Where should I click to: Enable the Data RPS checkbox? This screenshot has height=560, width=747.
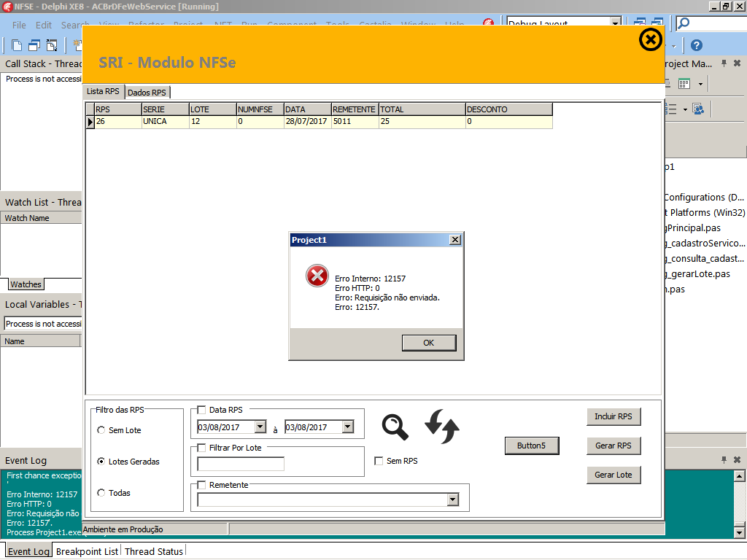click(x=201, y=410)
